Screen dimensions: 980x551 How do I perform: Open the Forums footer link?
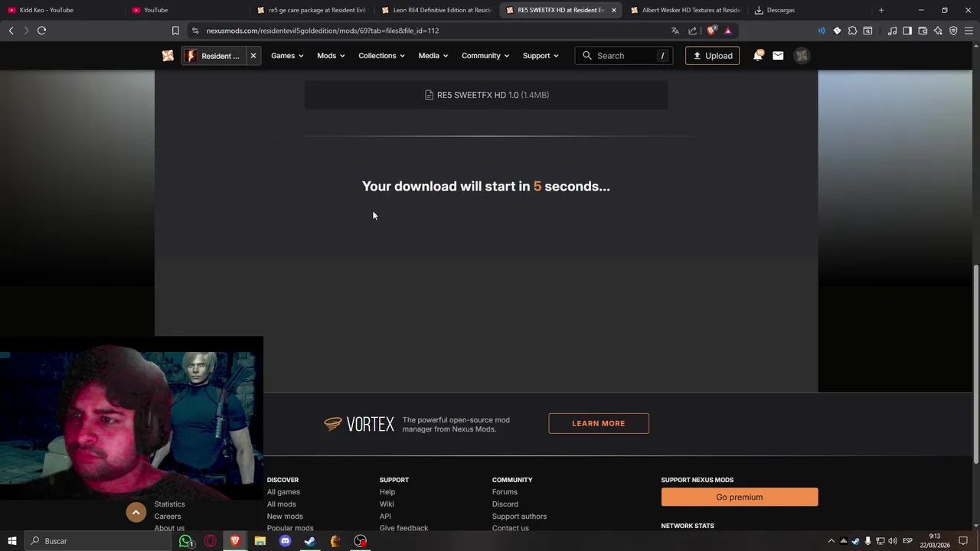(505, 492)
